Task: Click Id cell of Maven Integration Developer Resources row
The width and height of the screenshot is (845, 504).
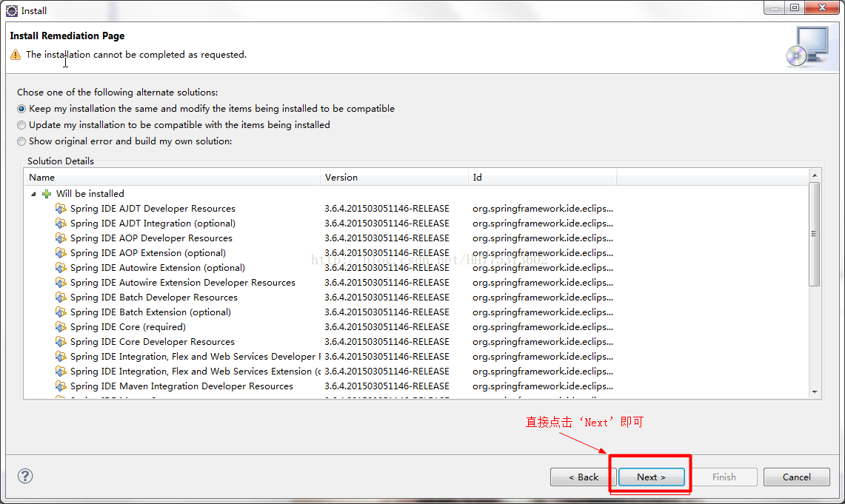Action: point(543,386)
